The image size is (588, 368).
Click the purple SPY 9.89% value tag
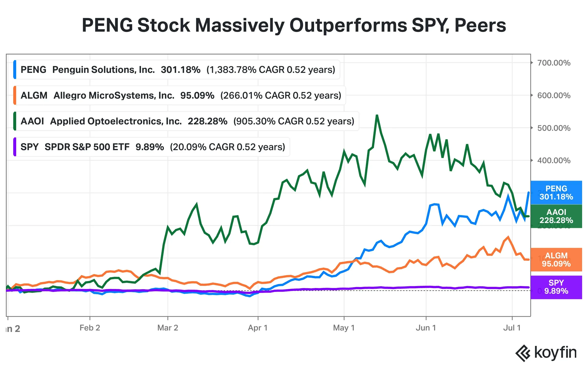pos(556,287)
